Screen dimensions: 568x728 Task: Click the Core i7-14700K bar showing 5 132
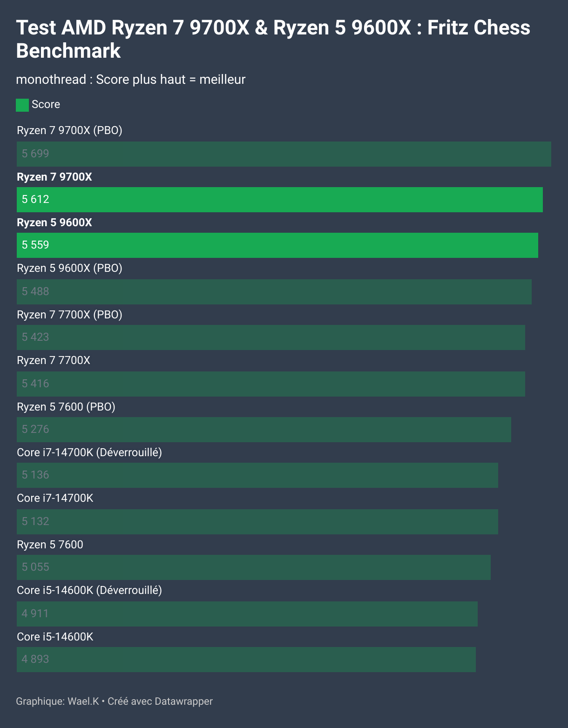pyautogui.click(x=257, y=522)
